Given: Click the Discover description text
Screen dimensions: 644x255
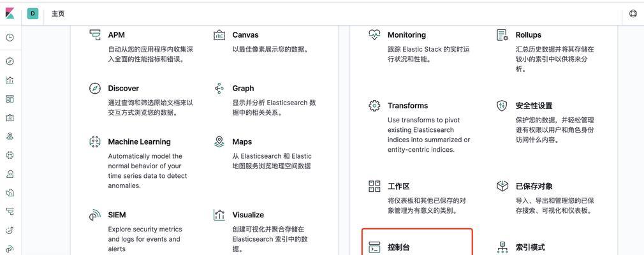Looking at the screenshot, I should click(x=150, y=108).
